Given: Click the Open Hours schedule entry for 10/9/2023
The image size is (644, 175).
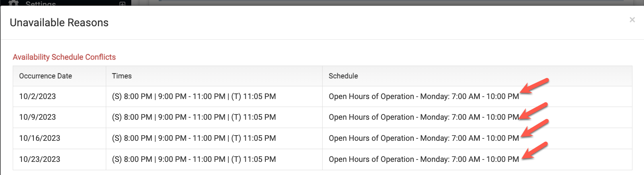Looking at the screenshot, I should pyautogui.click(x=424, y=117).
